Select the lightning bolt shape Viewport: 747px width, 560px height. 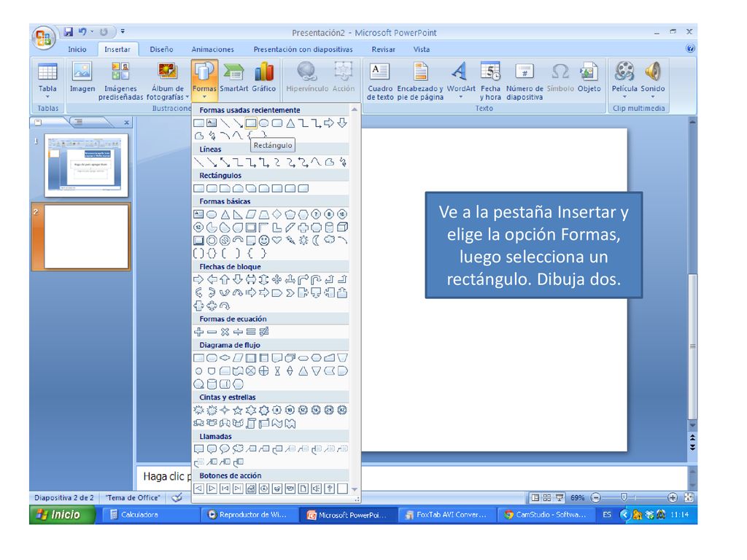(x=290, y=241)
